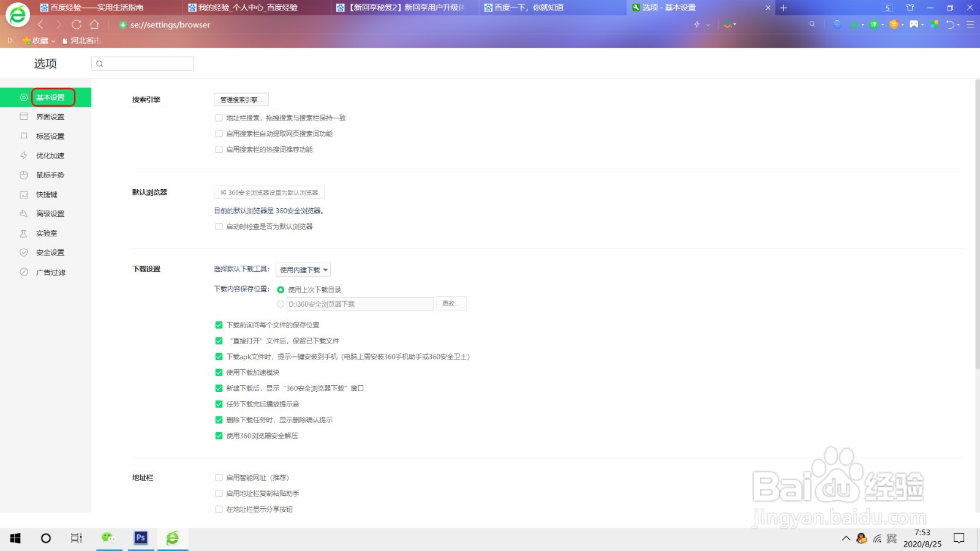
Task: Expand the game controller dropdown arrow
Action: tap(922, 24)
